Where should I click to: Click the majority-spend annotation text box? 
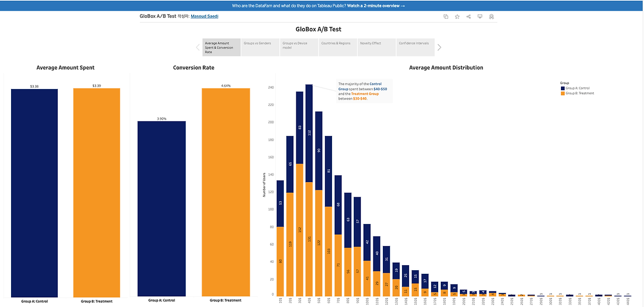(x=364, y=91)
